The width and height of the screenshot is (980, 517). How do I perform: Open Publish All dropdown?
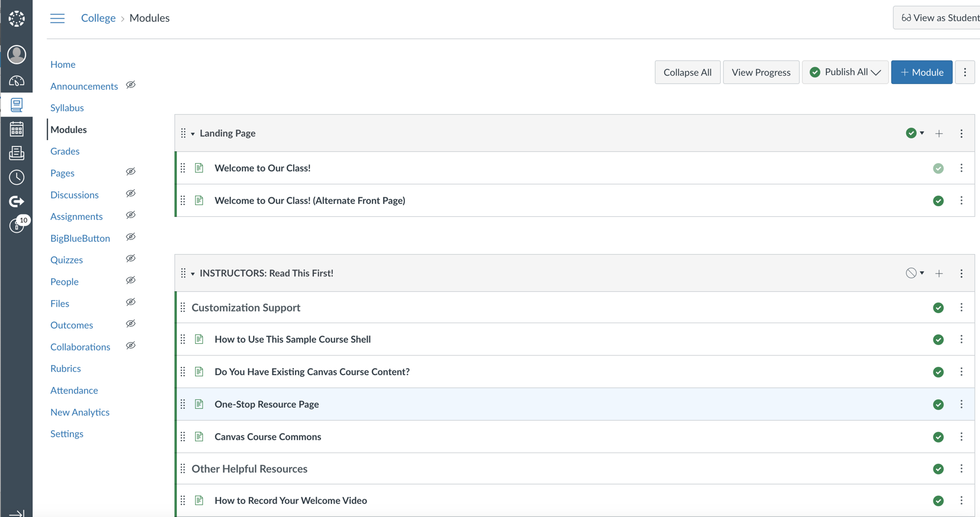(845, 72)
